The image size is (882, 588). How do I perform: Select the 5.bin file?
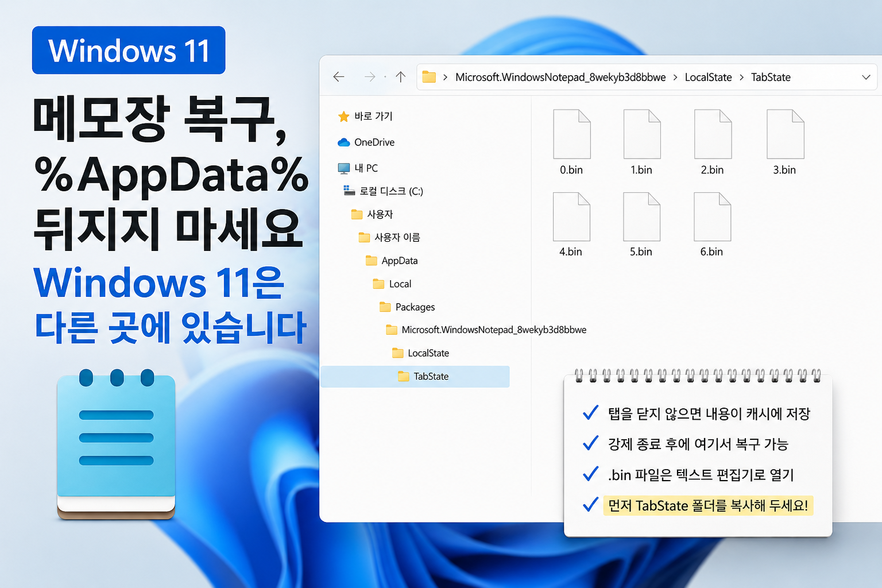(641, 225)
